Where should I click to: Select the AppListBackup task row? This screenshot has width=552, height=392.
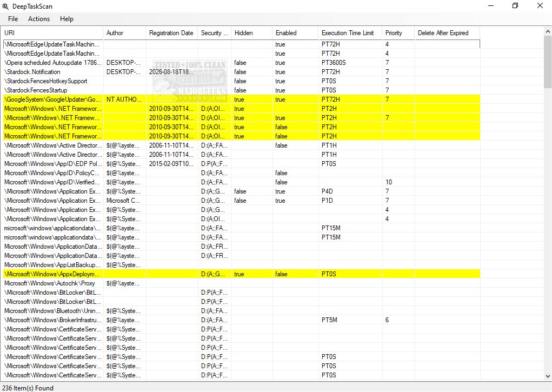pyautogui.click(x=242, y=265)
